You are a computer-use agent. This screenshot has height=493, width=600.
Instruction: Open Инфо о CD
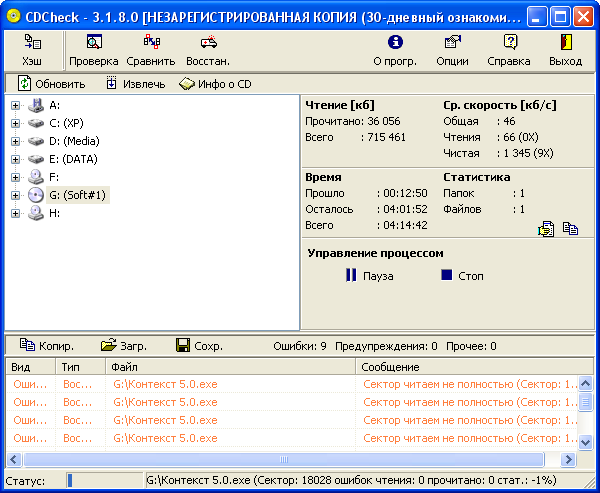point(215,84)
